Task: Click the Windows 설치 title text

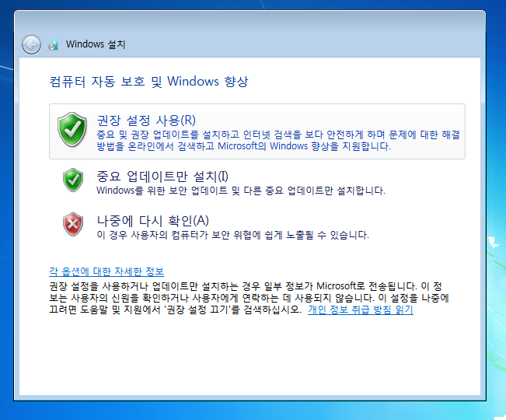Action: tap(96, 44)
